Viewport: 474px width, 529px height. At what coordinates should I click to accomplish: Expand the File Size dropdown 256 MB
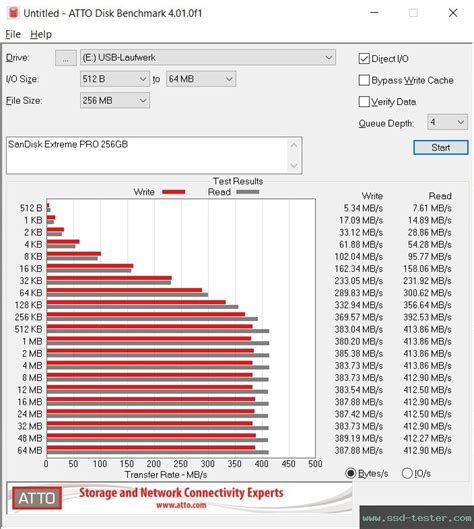pos(115,101)
